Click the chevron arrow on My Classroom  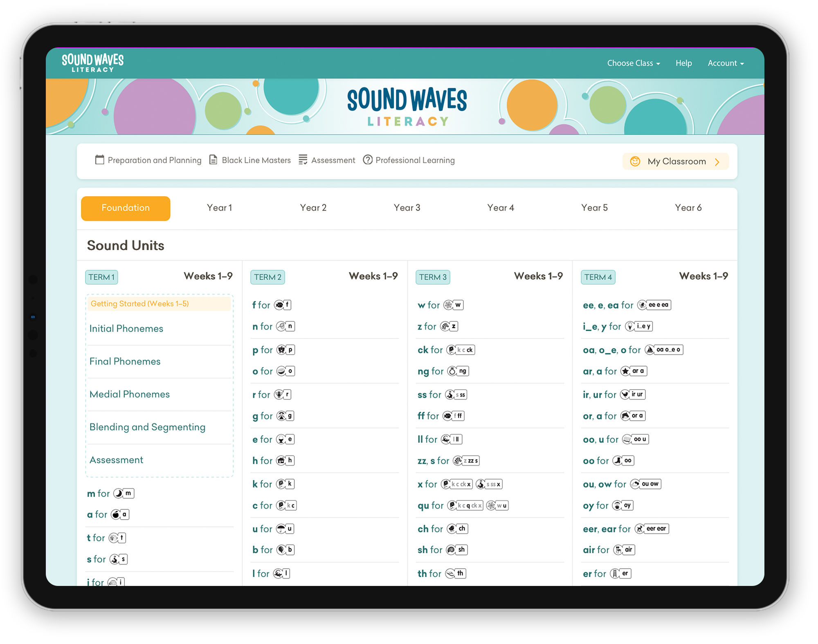tap(717, 162)
